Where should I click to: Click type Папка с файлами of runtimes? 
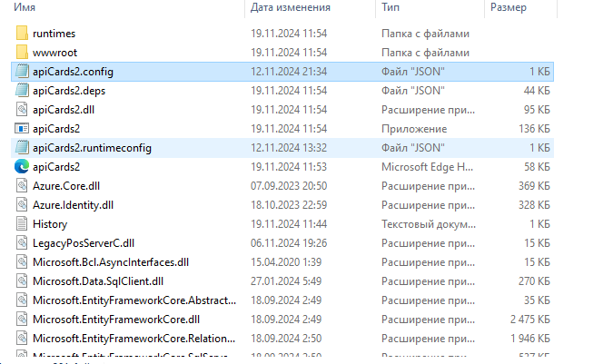(x=425, y=34)
